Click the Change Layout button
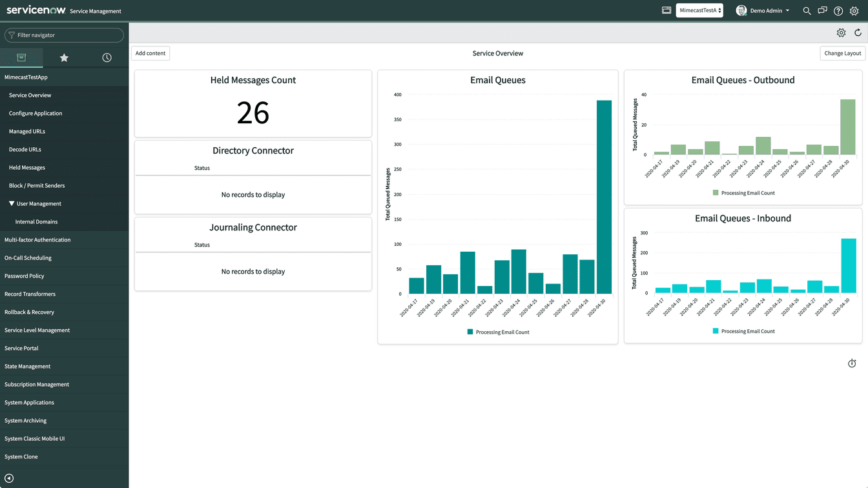The height and width of the screenshot is (488, 868). pyautogui.click(x=842, y=54)
